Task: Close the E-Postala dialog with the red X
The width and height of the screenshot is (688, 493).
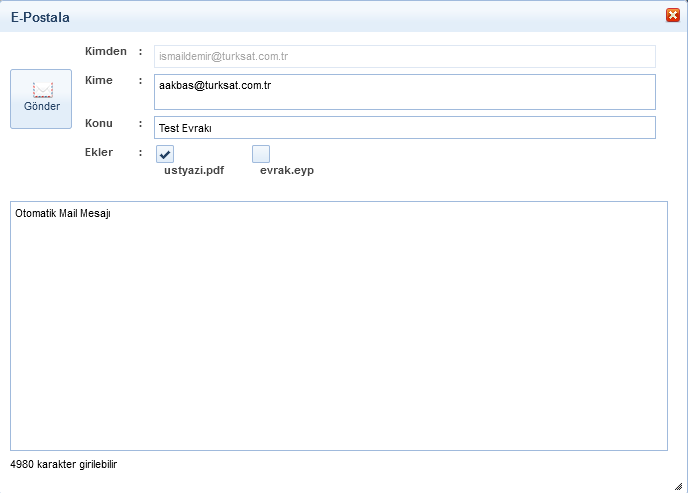Action: point(673,15)
